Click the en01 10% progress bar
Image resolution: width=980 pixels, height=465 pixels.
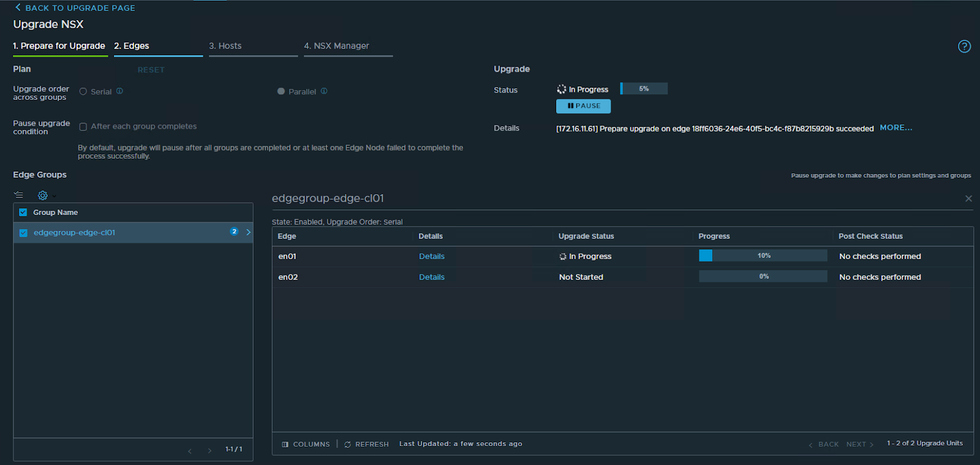tap(763, 255)
